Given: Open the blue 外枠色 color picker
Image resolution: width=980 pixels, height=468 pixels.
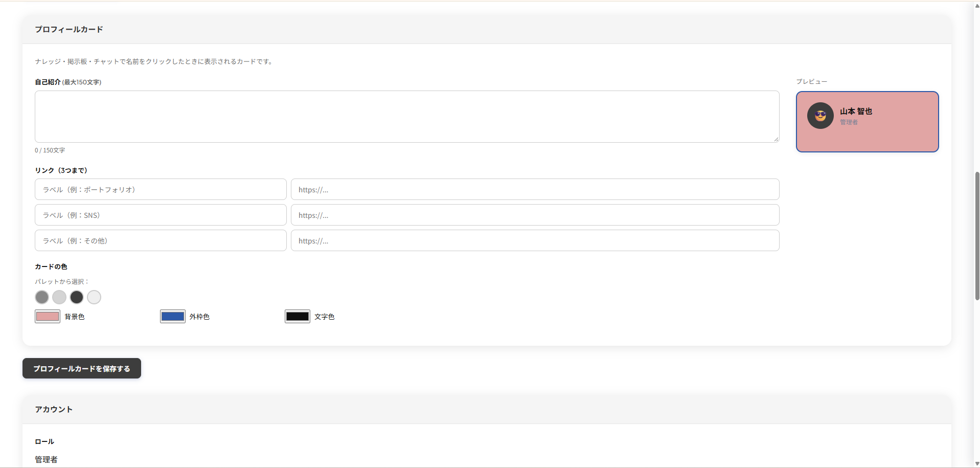Looking at the screenshot, I should click(173, 316).
